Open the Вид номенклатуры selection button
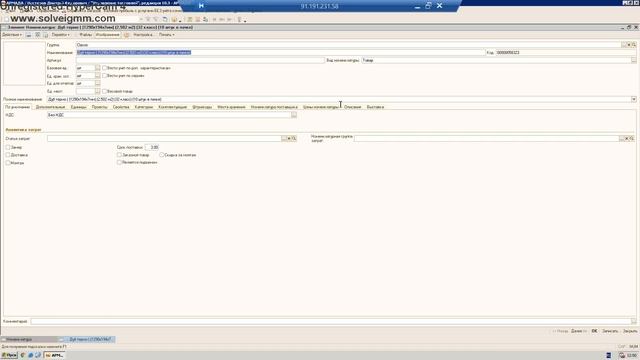 click(x=633, y=60)
